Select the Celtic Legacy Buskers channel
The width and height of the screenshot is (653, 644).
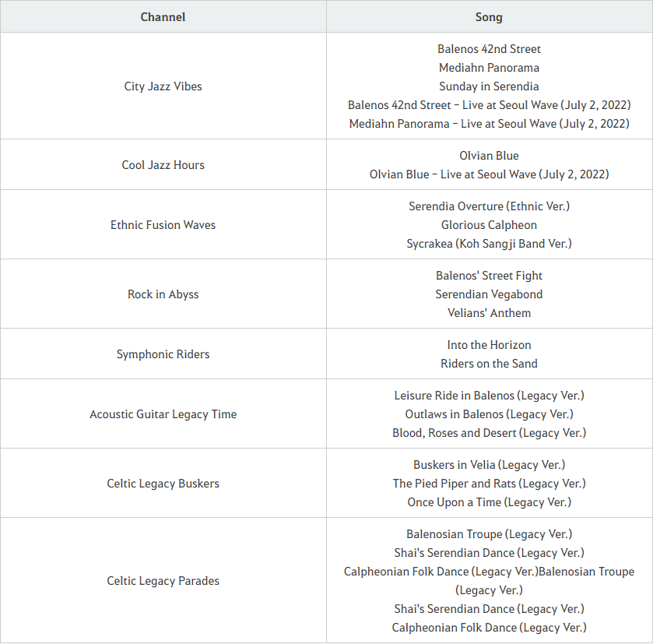(x=163, y=484)
